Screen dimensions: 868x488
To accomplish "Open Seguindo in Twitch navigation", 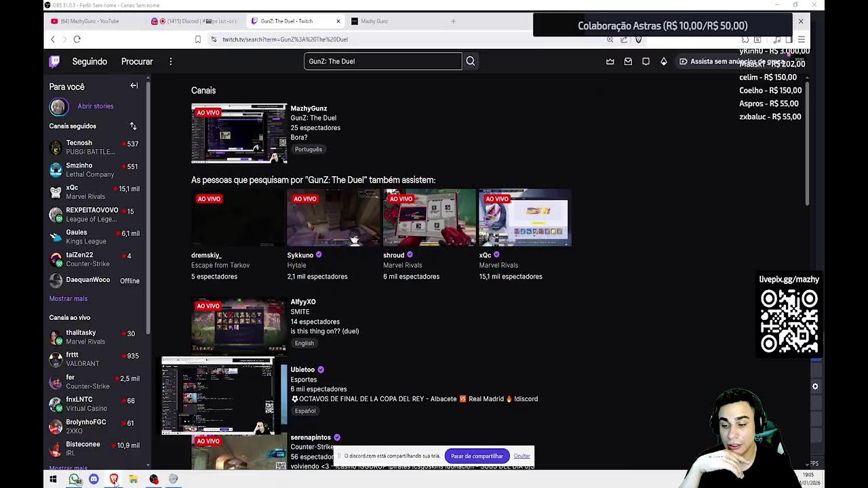I will pos(90,62).
